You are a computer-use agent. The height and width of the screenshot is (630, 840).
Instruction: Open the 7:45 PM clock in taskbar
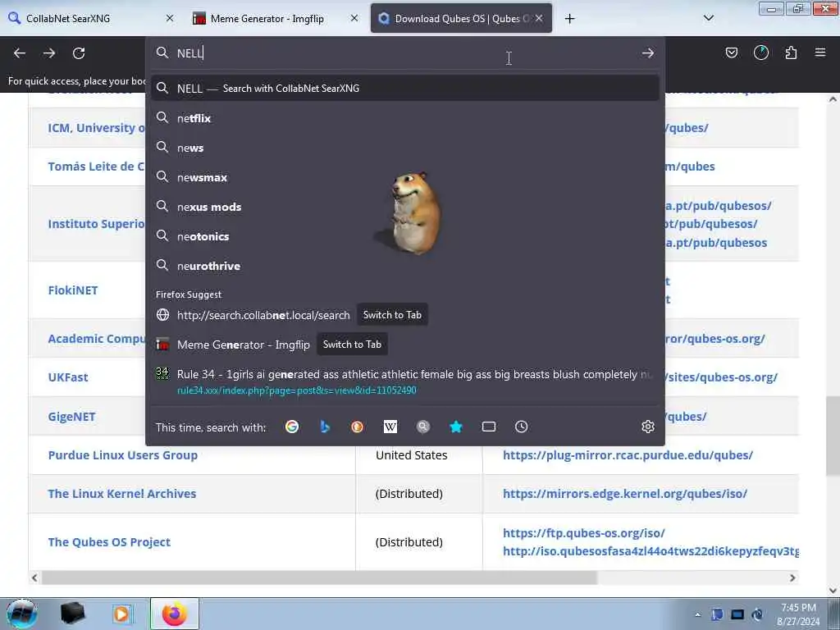point(798,614)
